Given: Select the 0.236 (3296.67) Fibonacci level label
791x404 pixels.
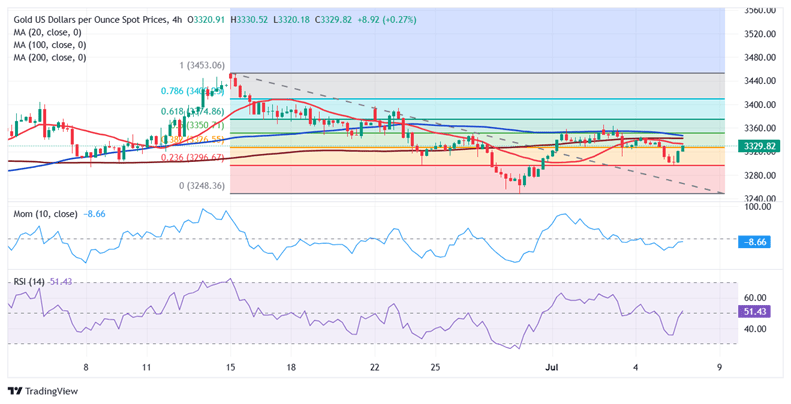Looking at the screenshot, I should coord(193,158).
